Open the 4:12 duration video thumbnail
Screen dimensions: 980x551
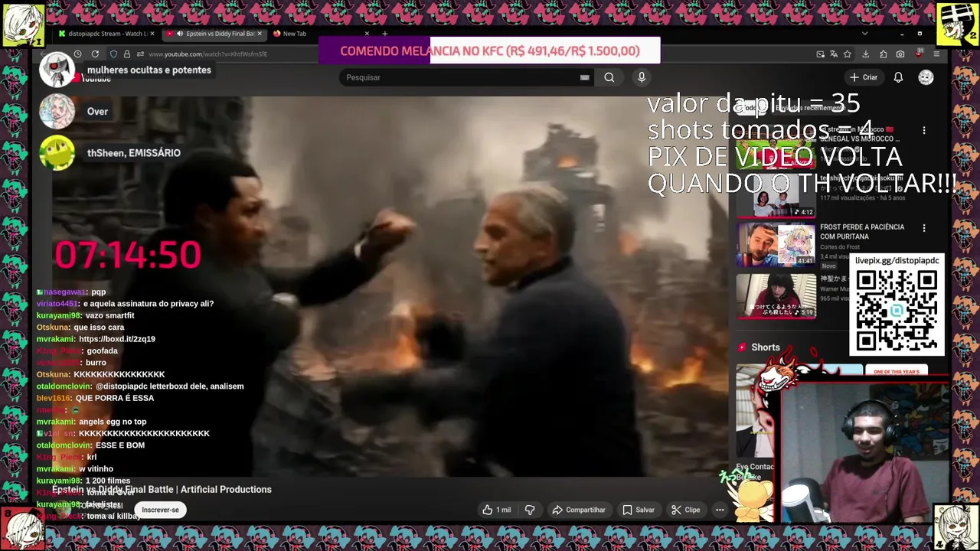point(776,194)
